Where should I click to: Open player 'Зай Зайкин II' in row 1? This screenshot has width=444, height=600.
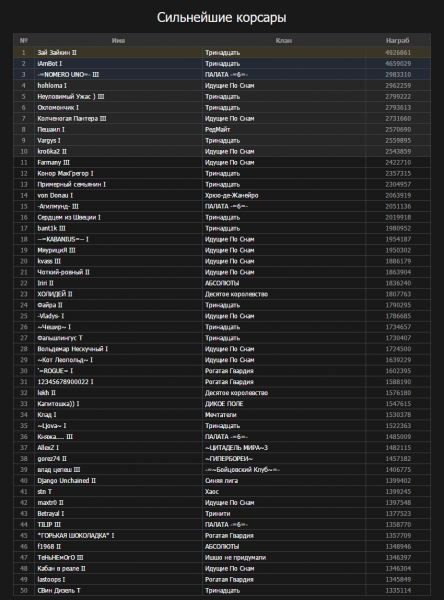tap(57, 52)
